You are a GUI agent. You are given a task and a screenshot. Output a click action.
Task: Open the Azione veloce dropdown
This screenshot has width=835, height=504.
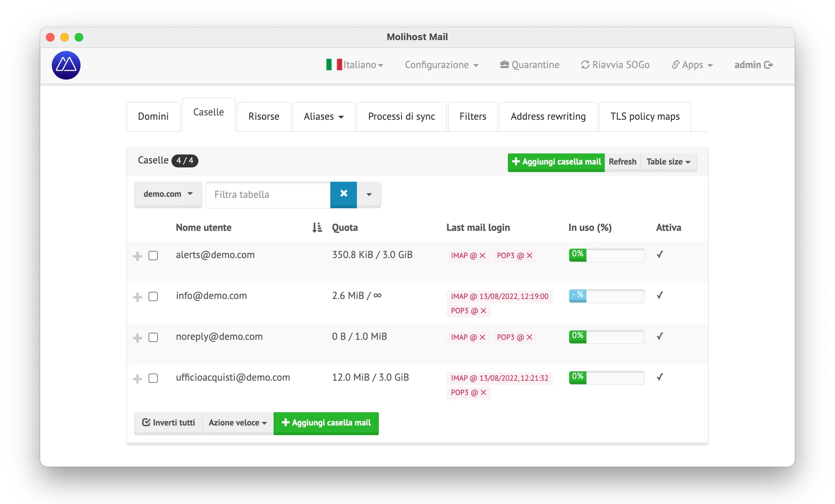[x=238, y=423]
